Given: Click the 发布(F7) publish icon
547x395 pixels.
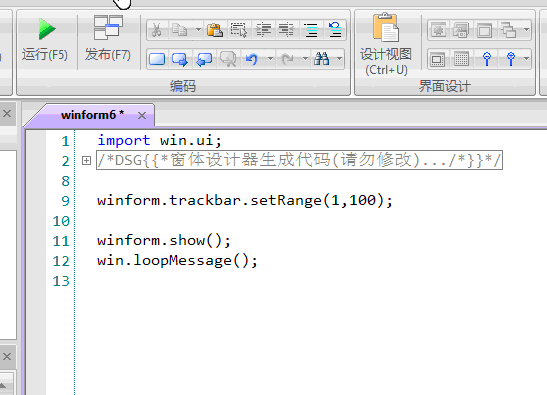Looking at the screenshot, I should click(108, 27).
